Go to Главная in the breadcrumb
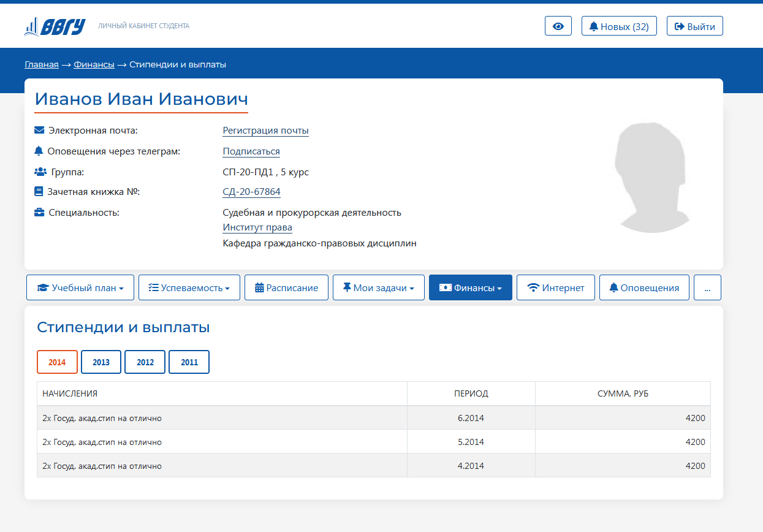This screenshot has width=763, height=532. click(x=42, y=64)
